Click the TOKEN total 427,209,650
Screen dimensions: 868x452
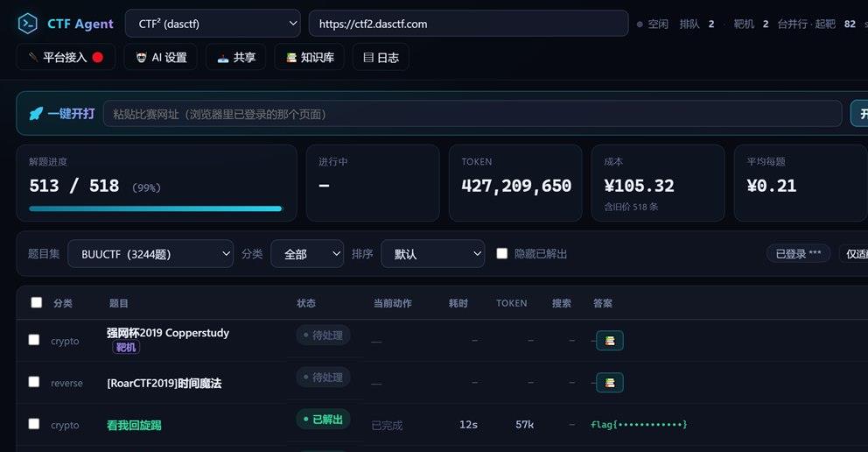click(x=516, y=186)
